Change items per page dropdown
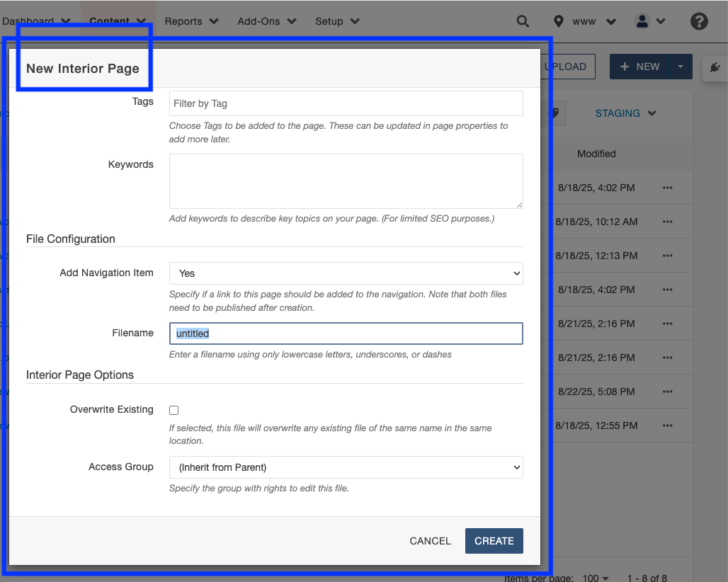This screenshot has height=582, width=728. coord(595,578)
